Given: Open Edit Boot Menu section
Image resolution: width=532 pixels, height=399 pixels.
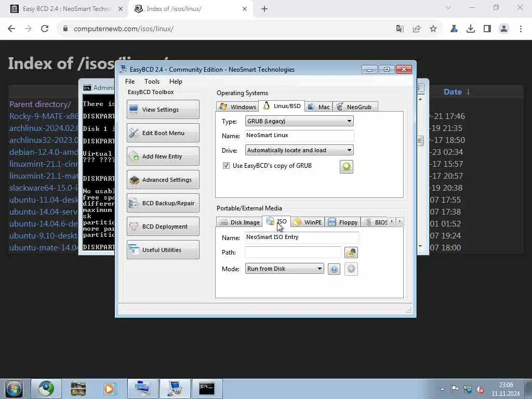Looking at the screenshot, I should tap(163, 132).
